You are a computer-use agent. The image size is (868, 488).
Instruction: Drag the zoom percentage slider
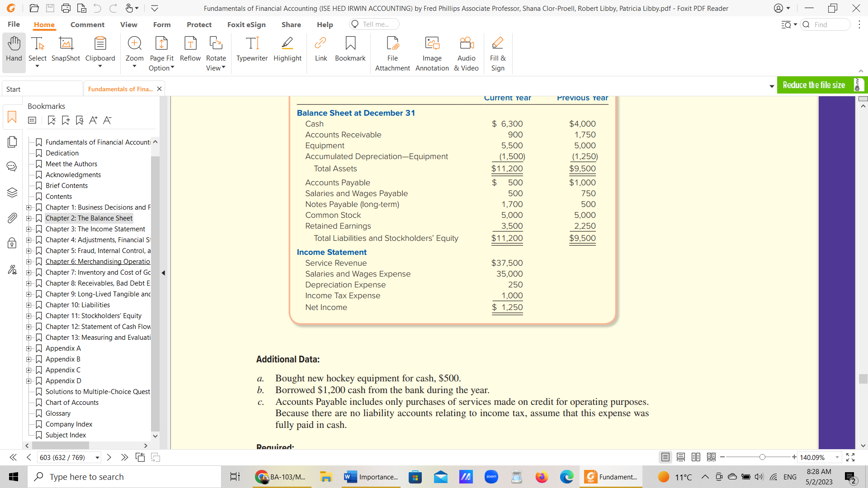pyautogui.click(x=763, y=457)
